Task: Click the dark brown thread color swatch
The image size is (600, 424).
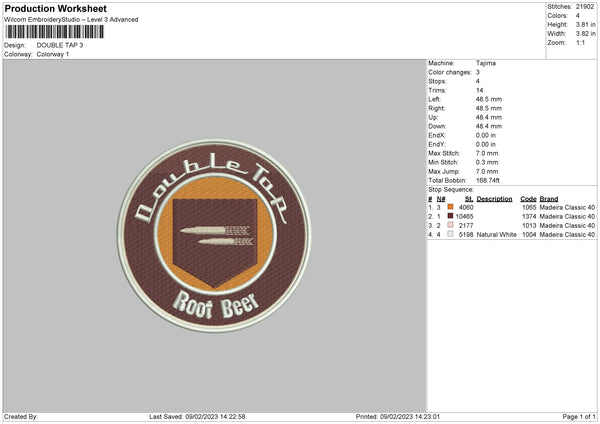Action: click(450, 216)
